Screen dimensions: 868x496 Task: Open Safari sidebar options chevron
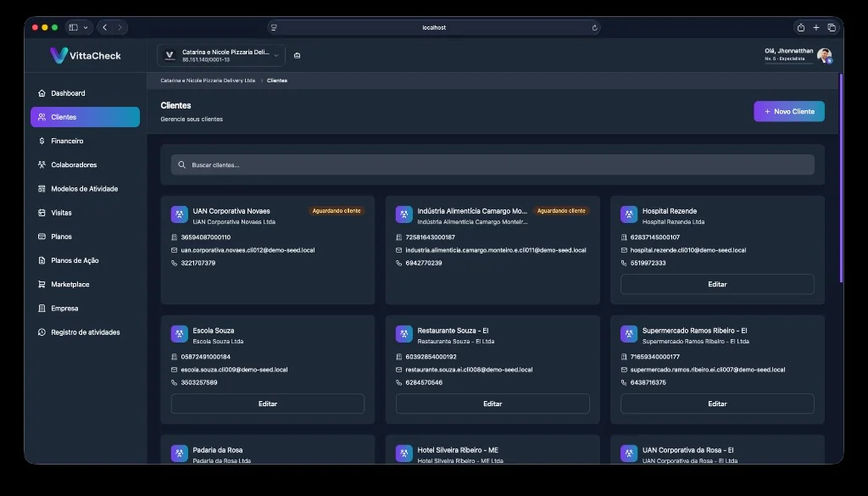(86, 28)
